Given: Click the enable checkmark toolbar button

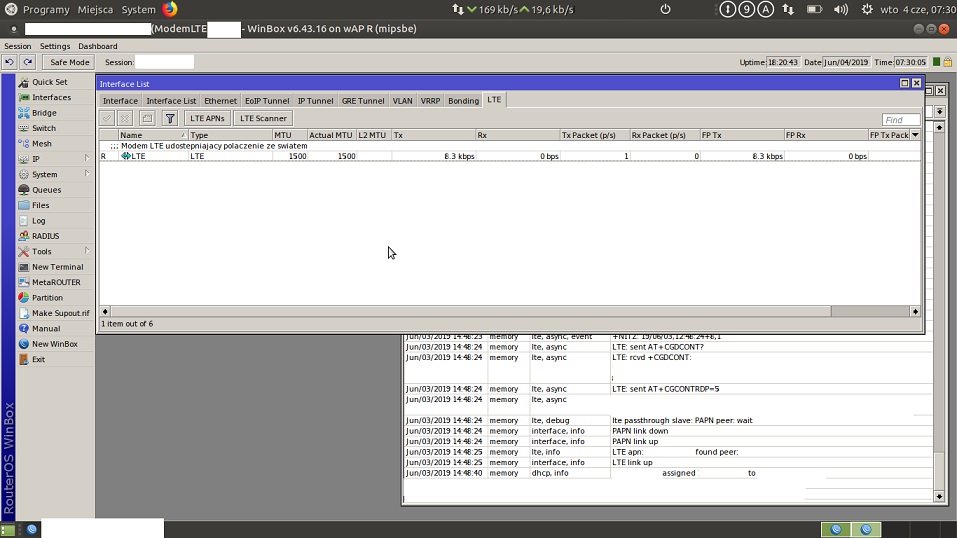Looking at the screenshot, I should click(107, 118).
